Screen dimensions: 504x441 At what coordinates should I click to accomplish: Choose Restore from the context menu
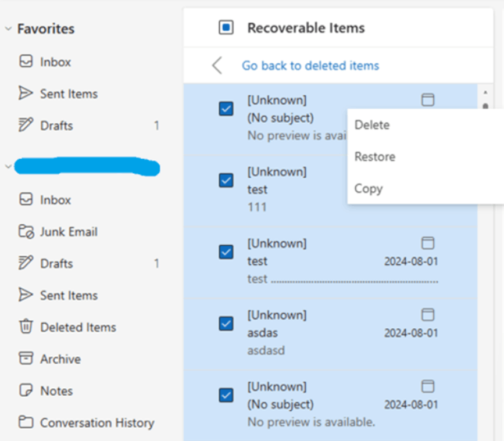click(x=374, y=156)
